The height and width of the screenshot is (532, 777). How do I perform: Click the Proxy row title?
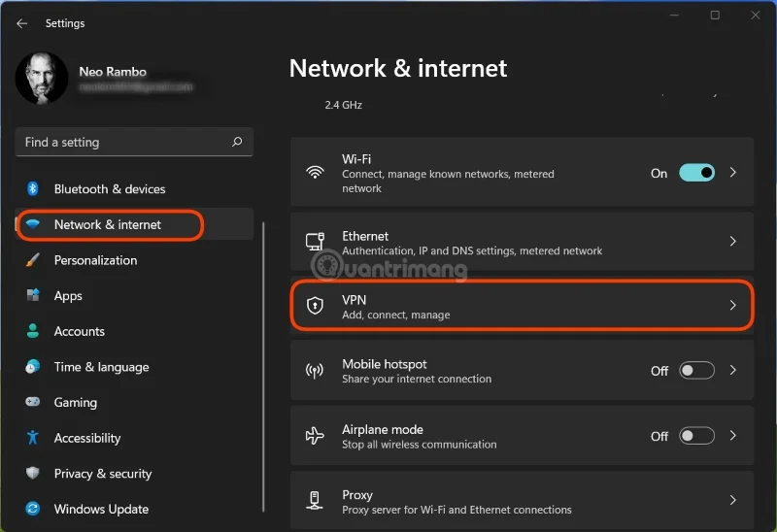pos(357,495)
